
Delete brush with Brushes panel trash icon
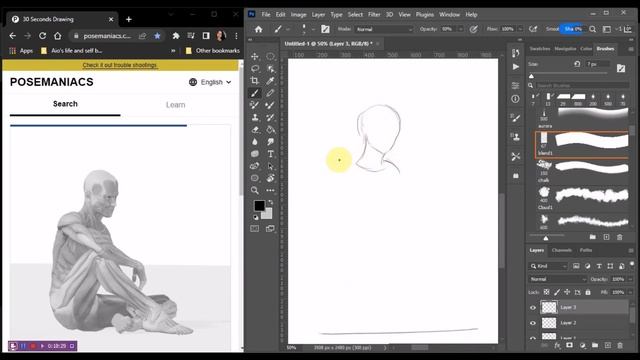[620, 237]
